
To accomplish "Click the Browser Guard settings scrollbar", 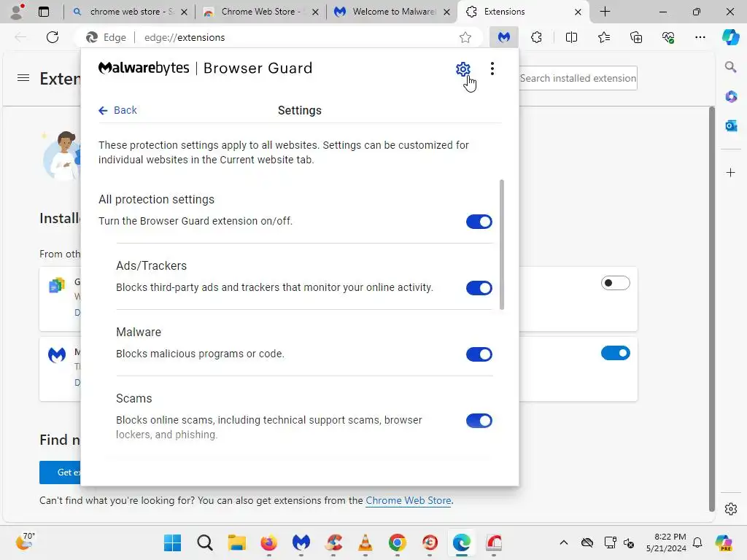I will (502, 244).
